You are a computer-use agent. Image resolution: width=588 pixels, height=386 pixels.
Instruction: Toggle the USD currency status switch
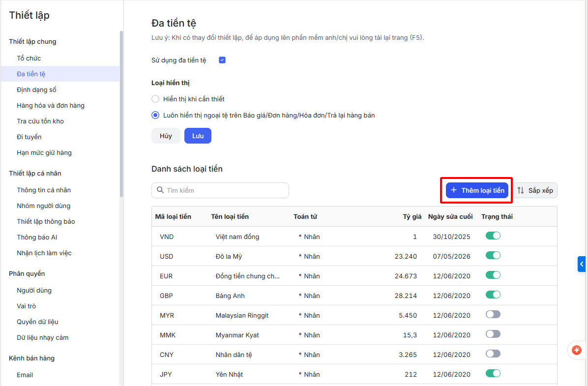[493, 256]
